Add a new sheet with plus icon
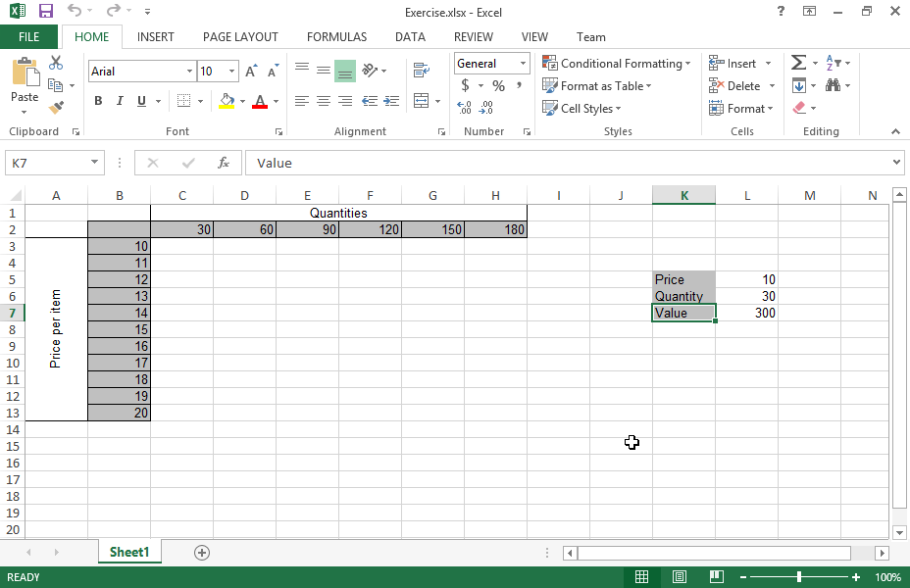 coord(202,552)
